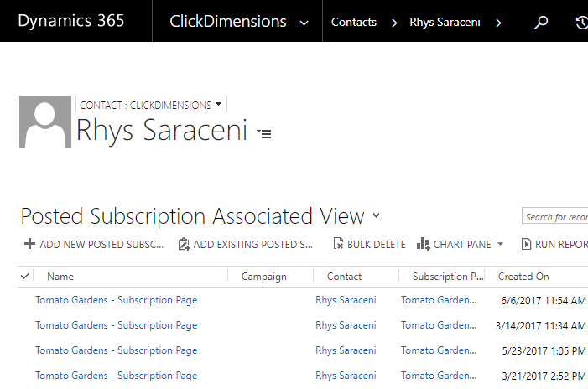Toggle the select-all checkmark in grid header
The height and width of the screenshot is (389, 588).
(x=25, y=276)
